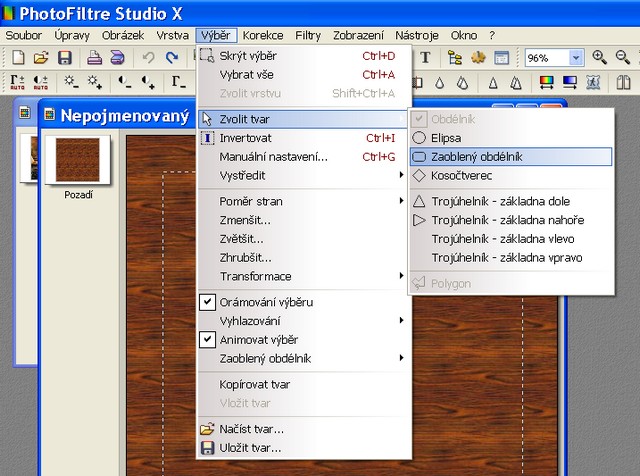Click the Save icon beside Uložit tvar
This screenshot has height=476, width=640.
pos(207,448)
